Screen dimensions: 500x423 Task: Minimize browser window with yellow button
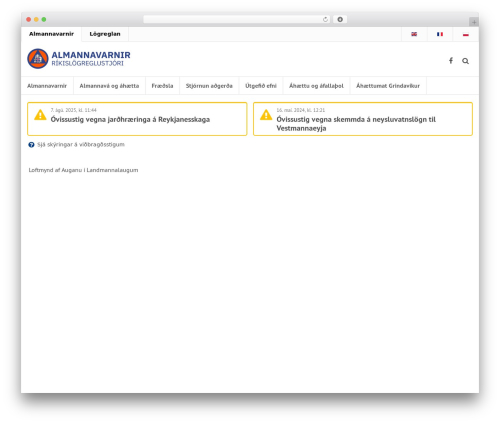[36, 19]
